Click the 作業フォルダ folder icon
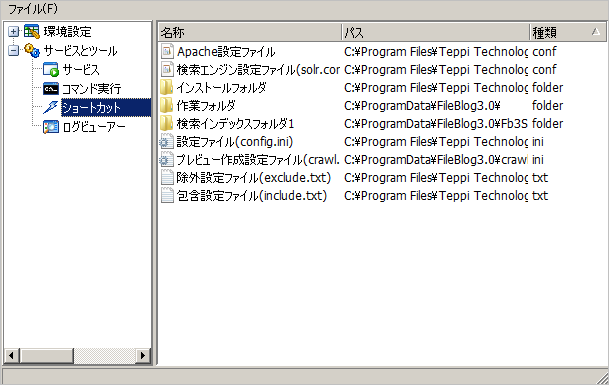Image resolution: width=609 pixels, height=385 pixels. (167, 105)
